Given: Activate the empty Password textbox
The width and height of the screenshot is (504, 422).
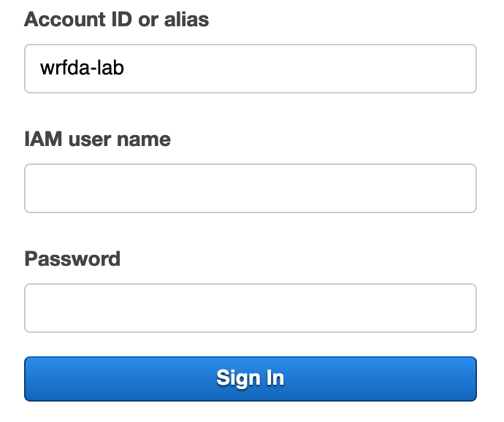Looking at the screenshot, I should [x=251, y=308].
